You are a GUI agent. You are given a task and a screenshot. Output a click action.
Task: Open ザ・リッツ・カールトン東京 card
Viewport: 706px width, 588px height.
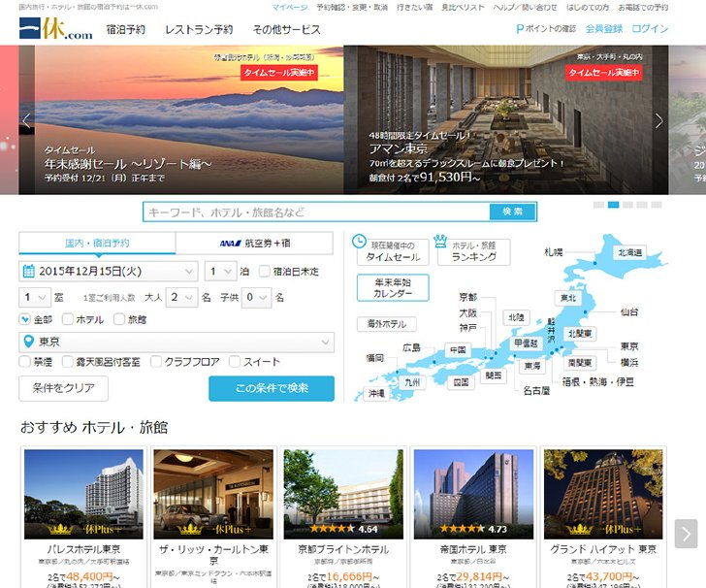coord(213,517)
